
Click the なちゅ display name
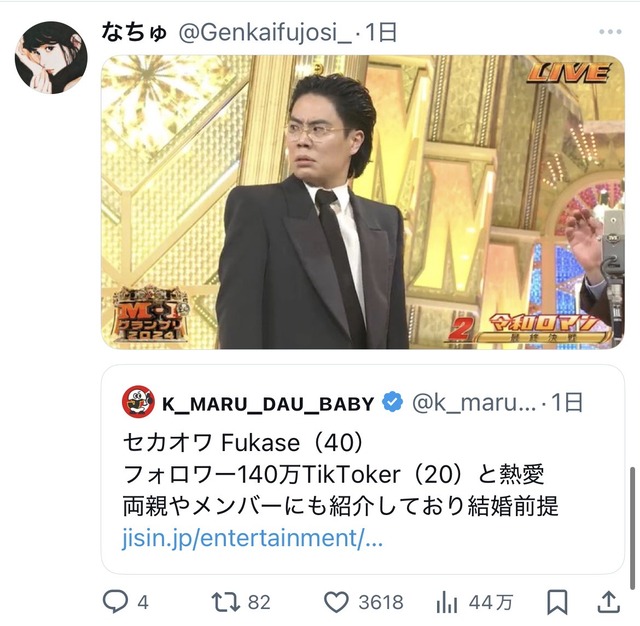(134, 33)
